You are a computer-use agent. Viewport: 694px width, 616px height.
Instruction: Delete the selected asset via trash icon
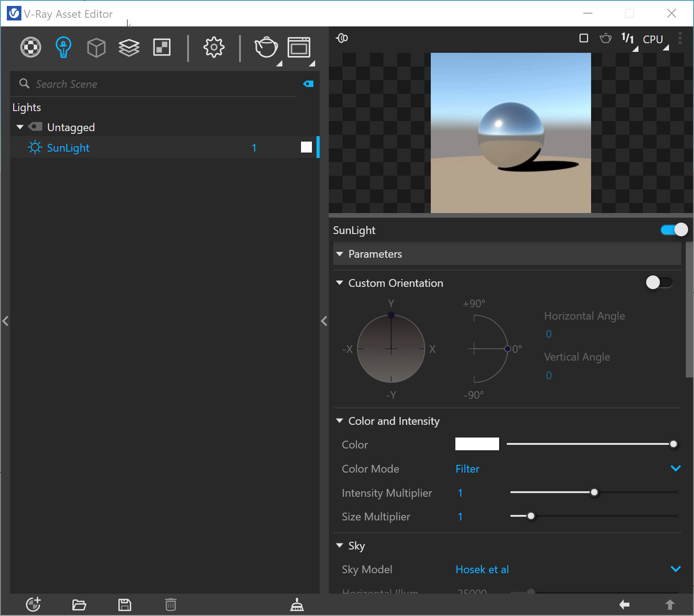pos(170,605)
